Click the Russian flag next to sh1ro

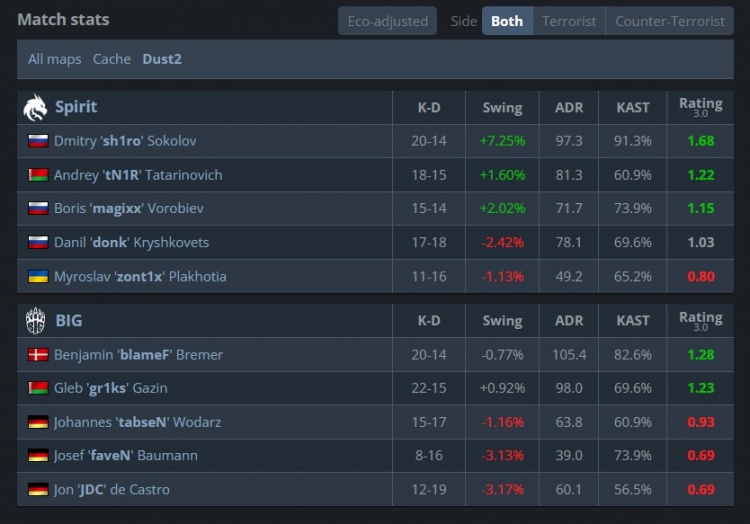[x=38, y=141]
